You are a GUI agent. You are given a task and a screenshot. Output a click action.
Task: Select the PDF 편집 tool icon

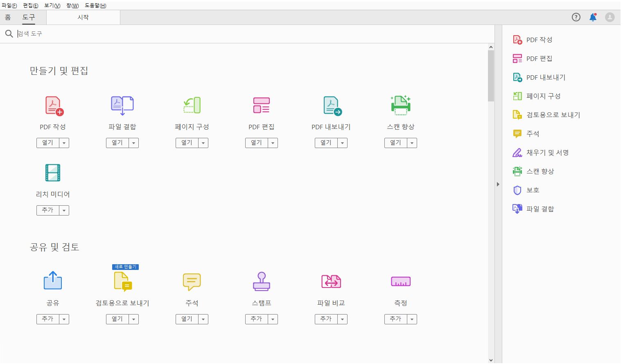point(261,105)
